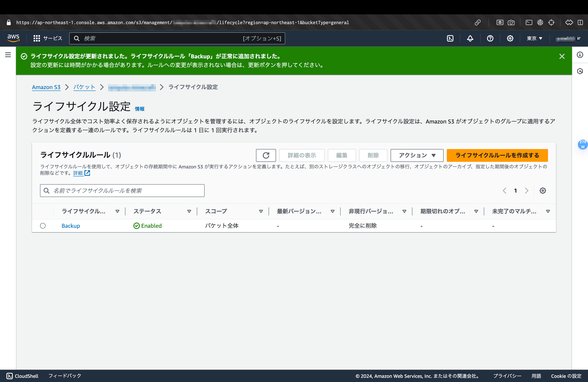Open the アクション dropdown
The width and height of the screenshot is (588, 382).
[417, 155]
